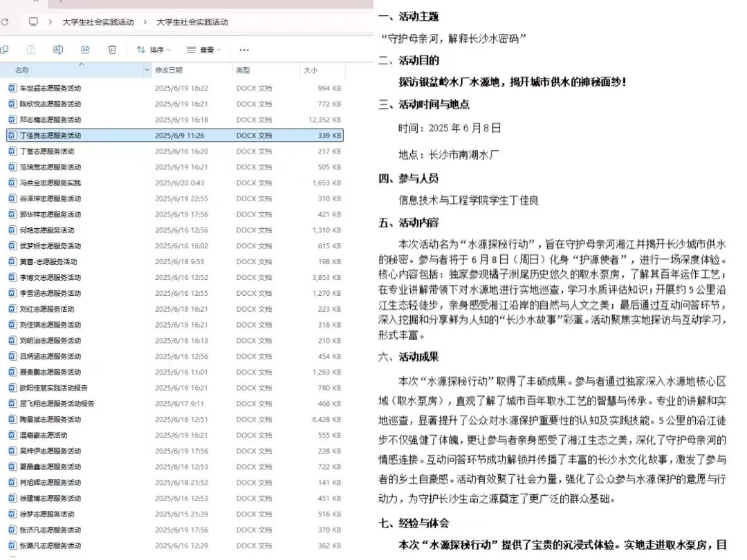Screen dimensions: 747x560
Task: Select file 屈飞翔志愿服务活动报告
Action: [57, 403]
